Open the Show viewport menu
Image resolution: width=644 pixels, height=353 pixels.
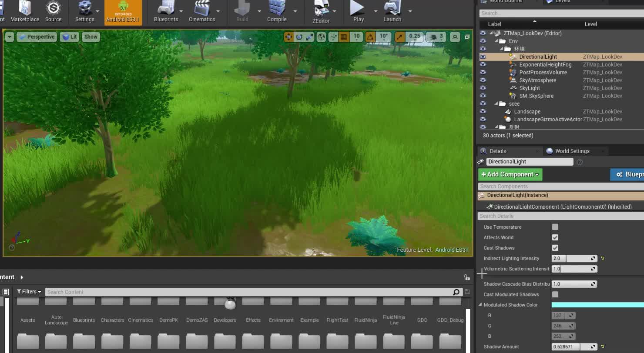click(x=91, y=37)
